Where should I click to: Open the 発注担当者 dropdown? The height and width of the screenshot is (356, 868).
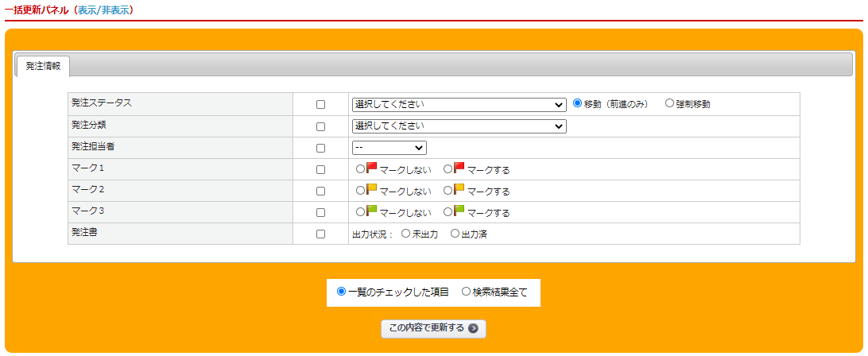tap(389, 148)
